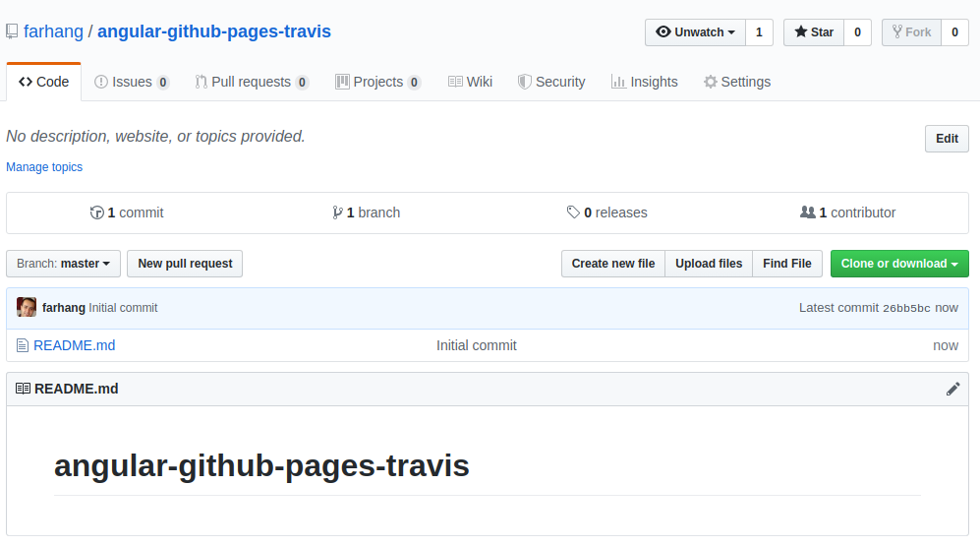
Task: Click the Edit description button
Action: click(947, 139)
